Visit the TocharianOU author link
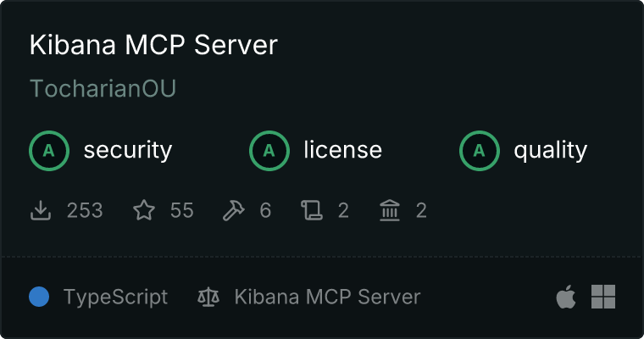 coord(103,88)
